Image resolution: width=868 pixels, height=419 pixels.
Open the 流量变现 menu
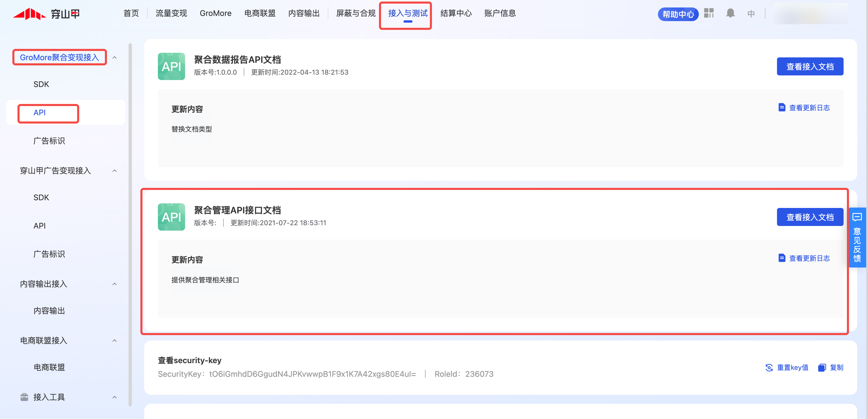tap(171, 13)
